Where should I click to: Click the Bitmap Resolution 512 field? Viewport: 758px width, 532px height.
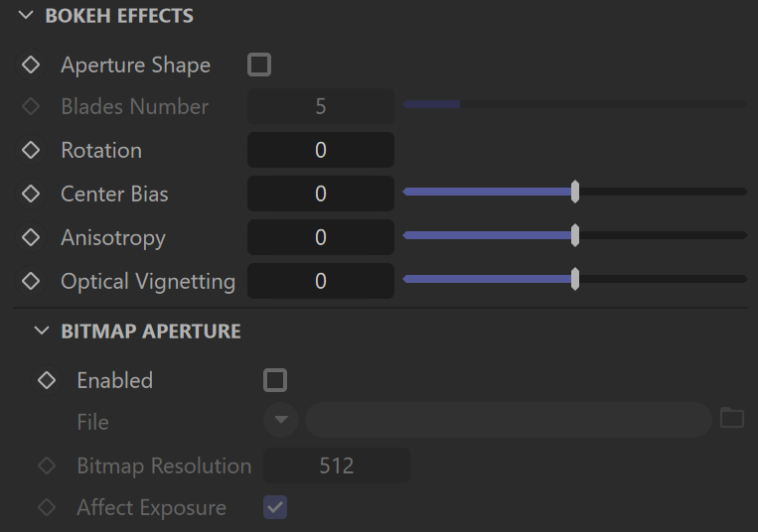[336, 465]
